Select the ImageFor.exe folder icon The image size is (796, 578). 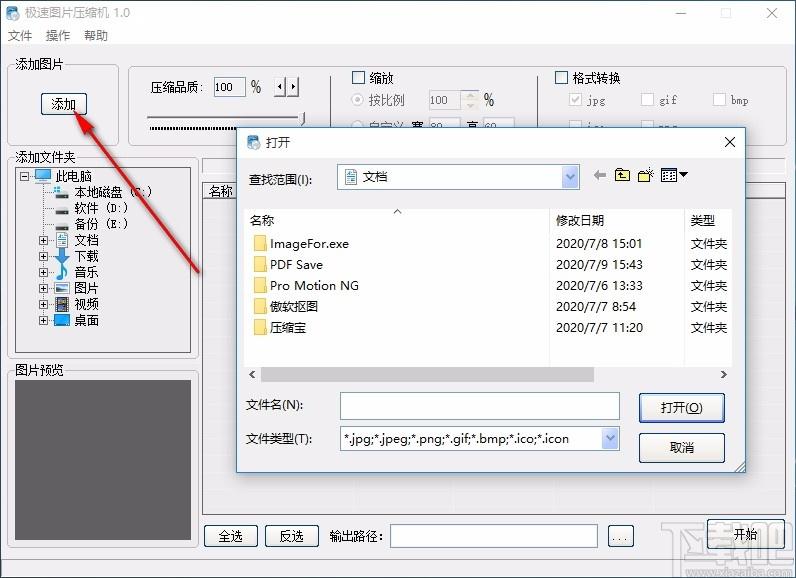260,244
